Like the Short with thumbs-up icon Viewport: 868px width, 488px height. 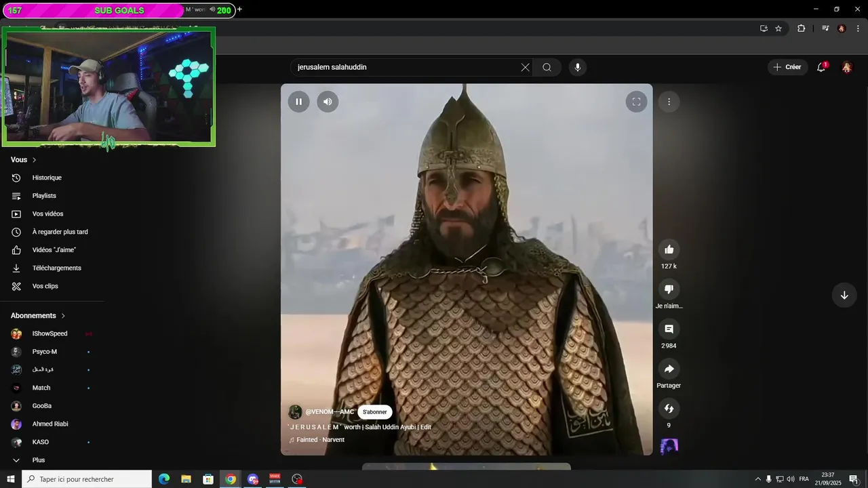(x=669, y=249)
